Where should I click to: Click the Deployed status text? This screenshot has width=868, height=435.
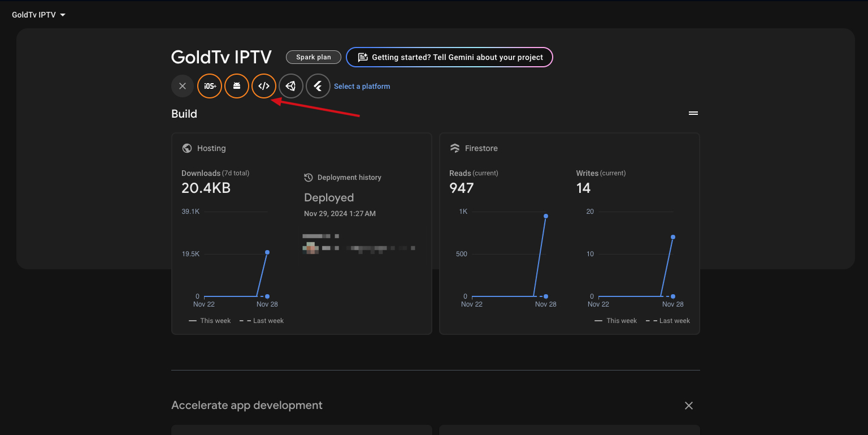329,198
